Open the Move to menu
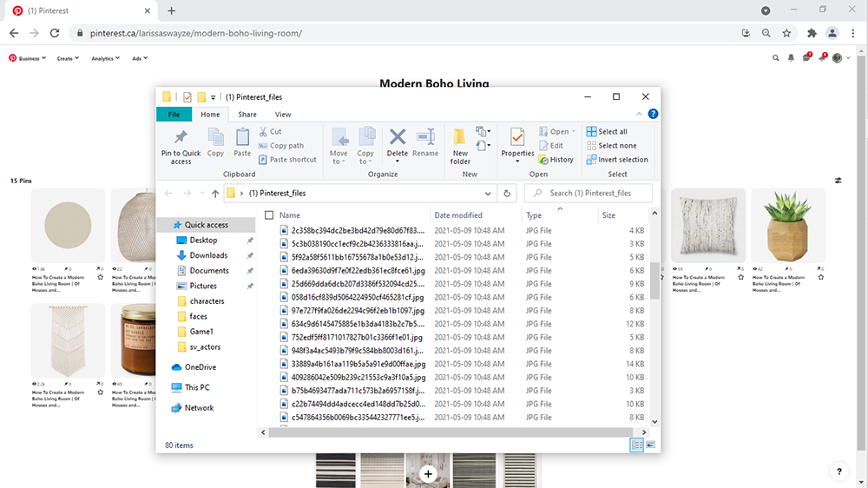Screen dimensions: 868x488 pyautogui.click(x=339, y=146)
